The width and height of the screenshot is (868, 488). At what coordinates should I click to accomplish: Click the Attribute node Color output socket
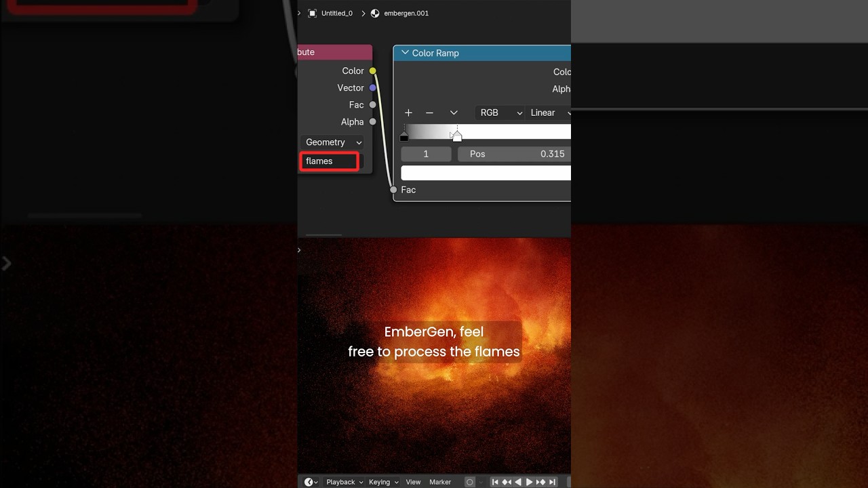click(x=372, y=71)
